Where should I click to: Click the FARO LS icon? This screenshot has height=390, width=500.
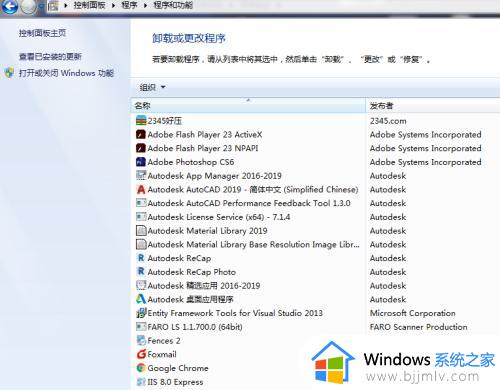coord(141,326)
